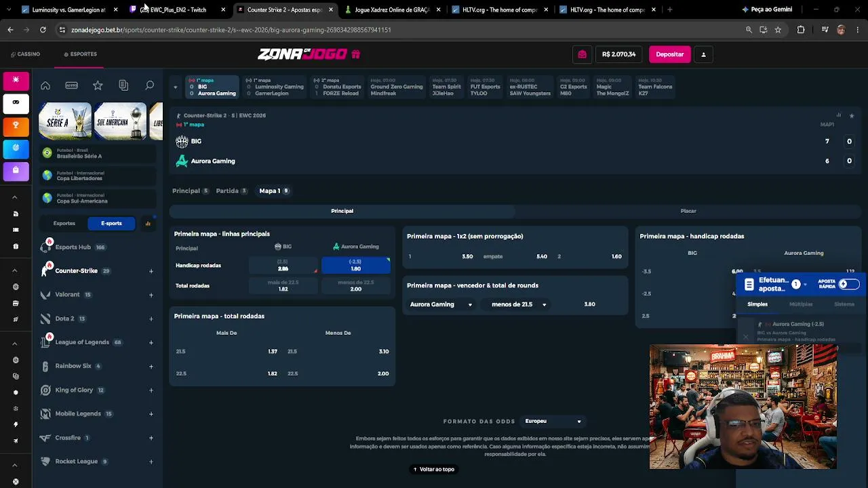Expand the King of Glory plus

pos(151,390)
